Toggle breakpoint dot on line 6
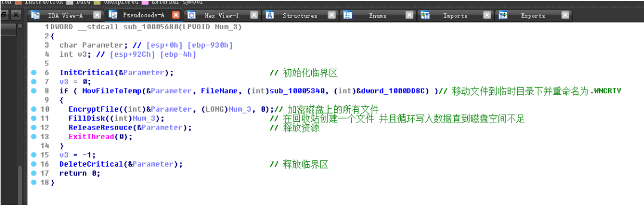Image resolution: width=644 pixels, height=215 pixels. tap(33, 73)
